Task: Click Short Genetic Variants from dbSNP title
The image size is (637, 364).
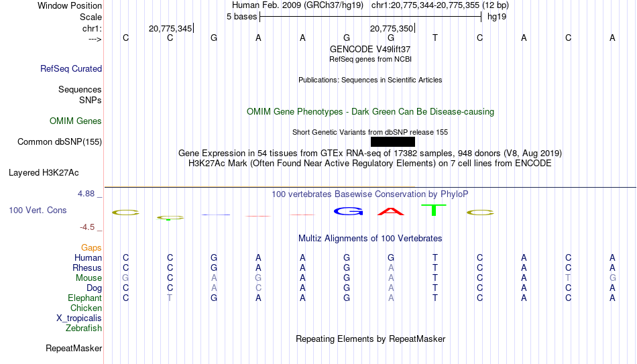Action: tap(370, 133)
